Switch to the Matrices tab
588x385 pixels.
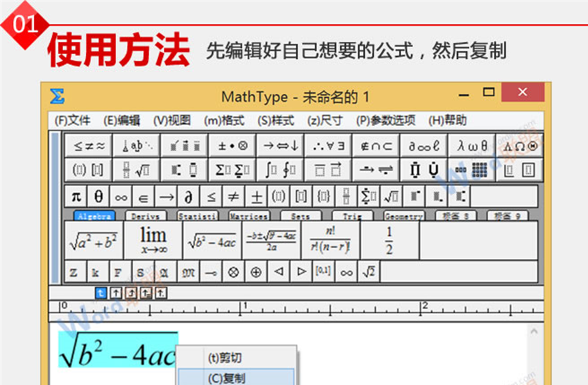[249, 216]
